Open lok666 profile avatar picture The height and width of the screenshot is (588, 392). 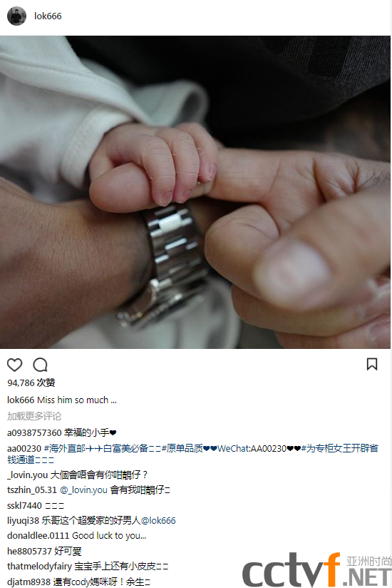[x=17, y=16]
